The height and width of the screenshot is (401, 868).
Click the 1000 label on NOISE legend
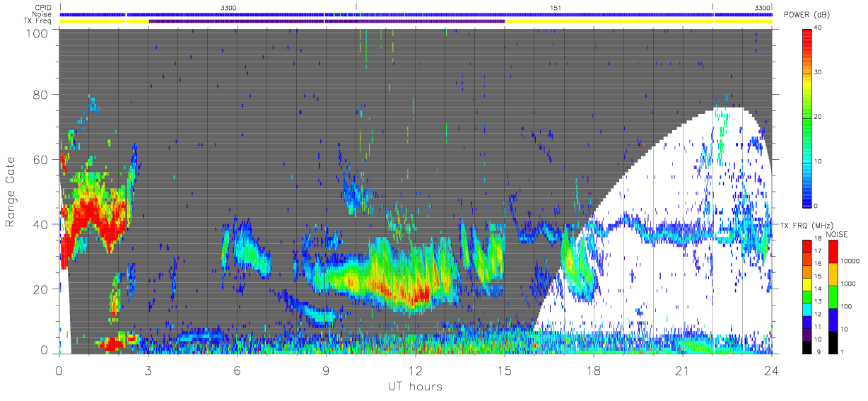848,283
